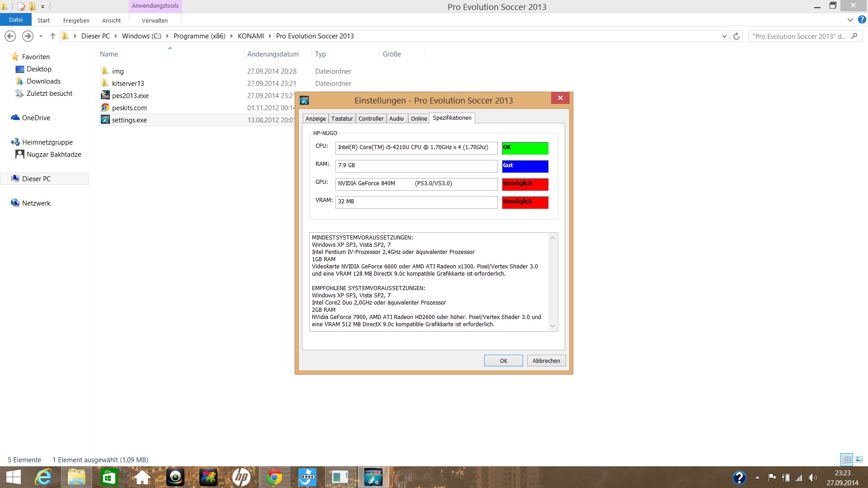Click the pes2013.exe file icon
Image resolution: width=868 pixels, height=488 pixels.
(x=105, y=95)
